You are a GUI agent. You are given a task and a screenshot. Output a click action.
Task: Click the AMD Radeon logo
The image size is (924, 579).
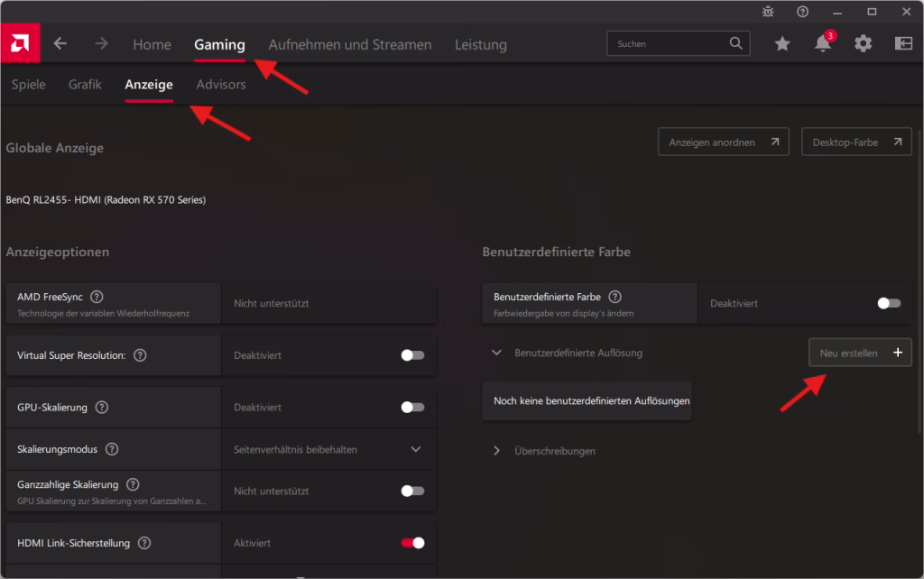(x=20, y=42)
